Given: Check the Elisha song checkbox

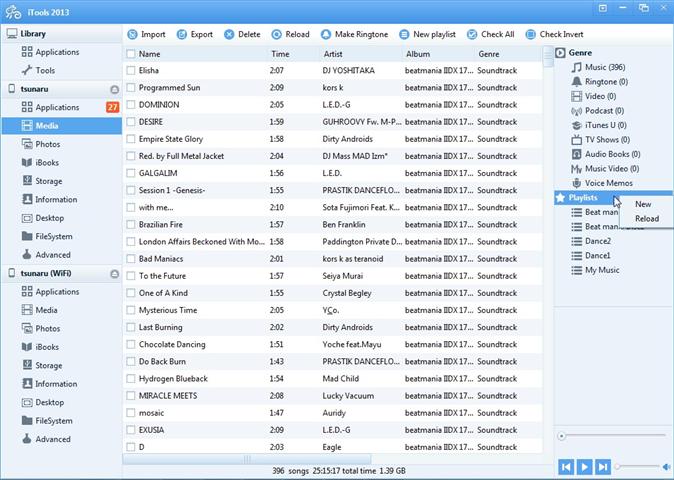Looking at the screenshot, I should [131, 70].
